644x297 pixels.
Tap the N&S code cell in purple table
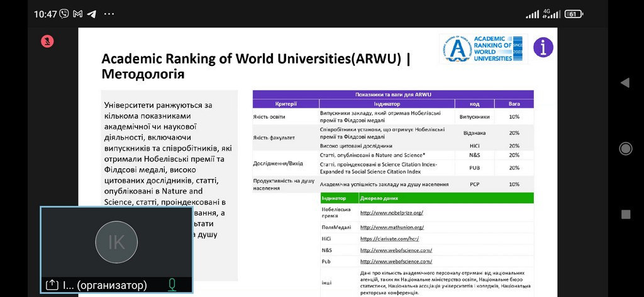pyautogui.click(x=474, y=155)
